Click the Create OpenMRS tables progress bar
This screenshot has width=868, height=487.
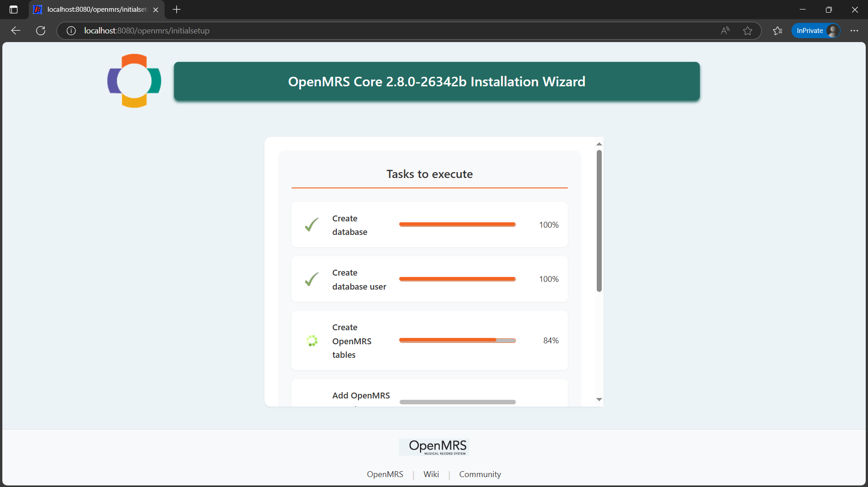pyautogui.click(x=457, y=340)
